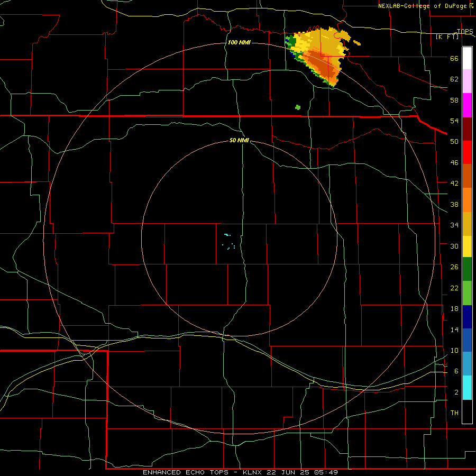Click the TOPS legend title

[x=465, y=31]
